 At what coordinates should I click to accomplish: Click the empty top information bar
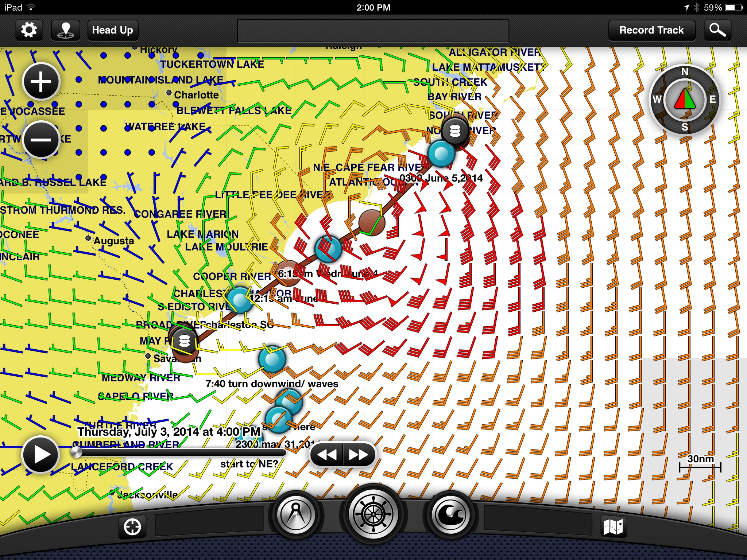(373, 31)
